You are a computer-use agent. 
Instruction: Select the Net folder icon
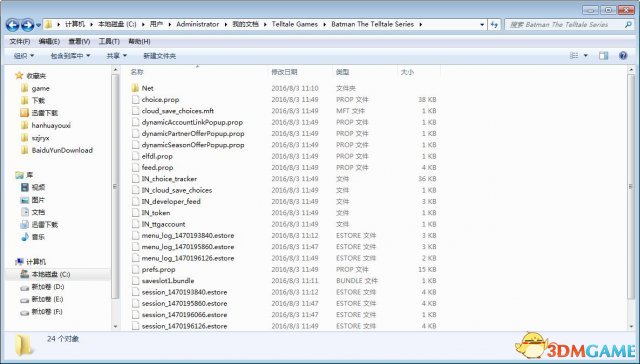click(x=136, y=88)
